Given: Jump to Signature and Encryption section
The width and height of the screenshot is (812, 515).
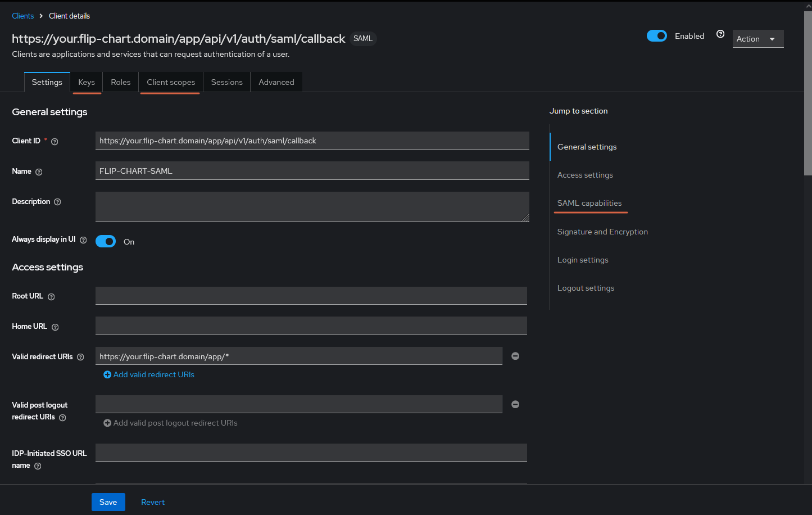Looking at the screenshot, I should [x=602, y=232].
